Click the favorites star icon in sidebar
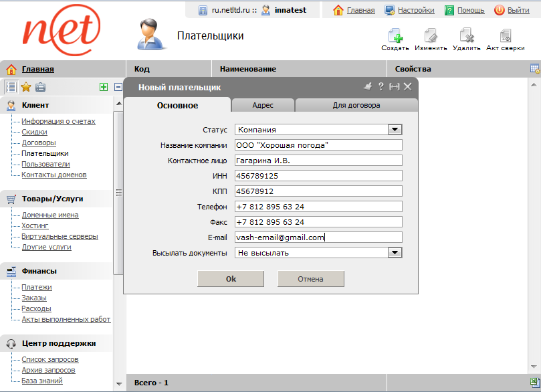This screenshot has width=541, height=392. coord(26,86)
